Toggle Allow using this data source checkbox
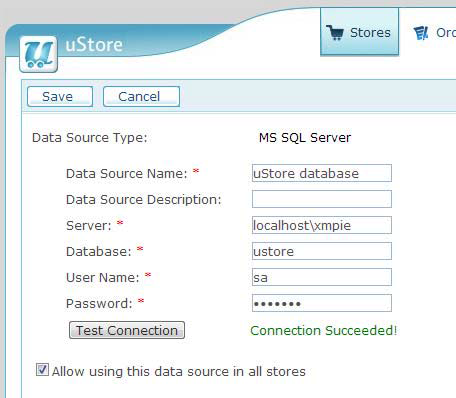Viewport: 456px width, 398px height. click(x=42, y=370)
